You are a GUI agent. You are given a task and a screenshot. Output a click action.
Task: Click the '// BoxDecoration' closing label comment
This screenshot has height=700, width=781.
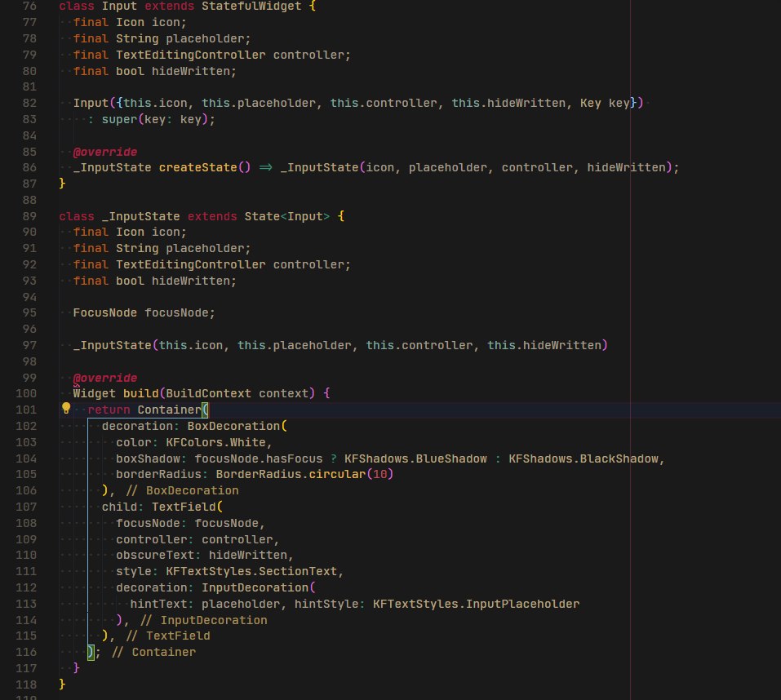pyautogui.click(x=183, y=490)
